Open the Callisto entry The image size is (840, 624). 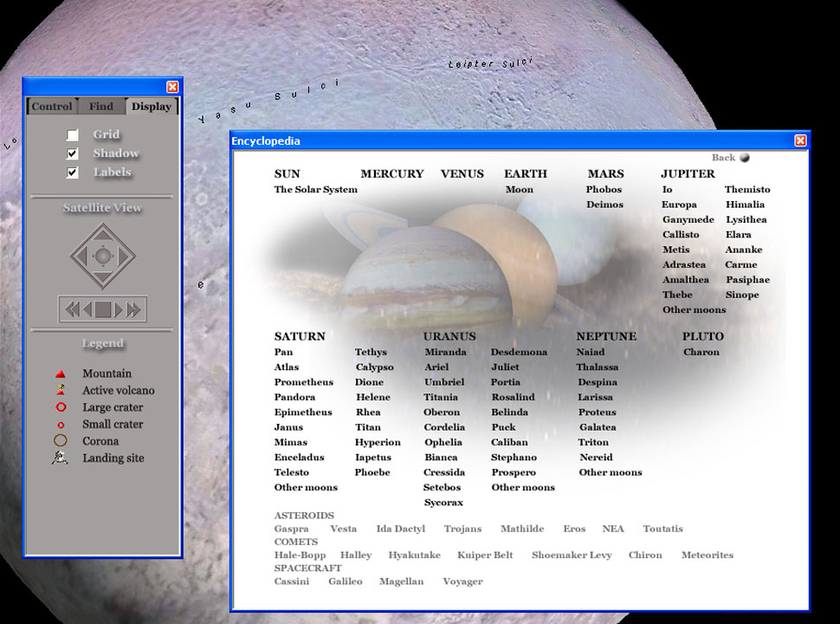pyautogui.click(x=681, y=234)
